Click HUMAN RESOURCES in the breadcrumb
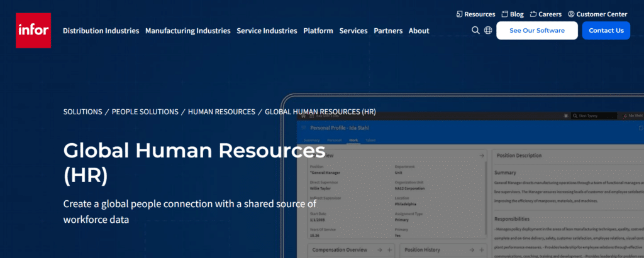This screenshot has width=644, height=258. click(221, 112)
